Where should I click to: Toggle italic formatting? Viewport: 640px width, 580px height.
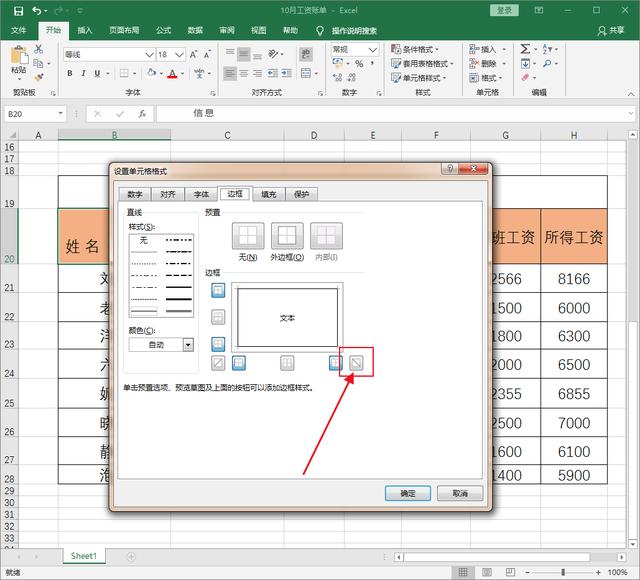coord(83,73)
